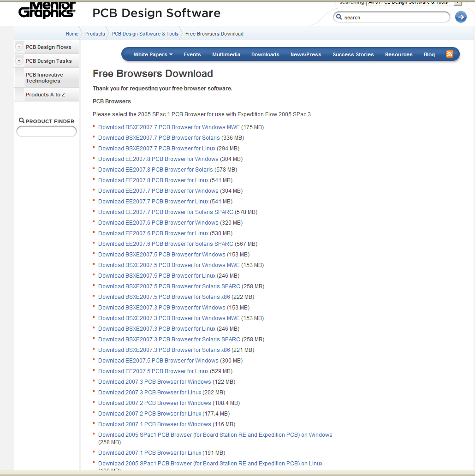Image resolution: width=475 pixels, height=476 pixels.
Task: Open the Resources menu item
Action: pos(399,54)
